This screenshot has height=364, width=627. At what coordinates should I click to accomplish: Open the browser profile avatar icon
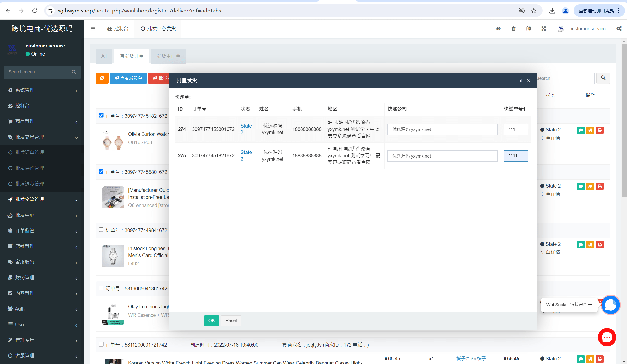point(565,11)
